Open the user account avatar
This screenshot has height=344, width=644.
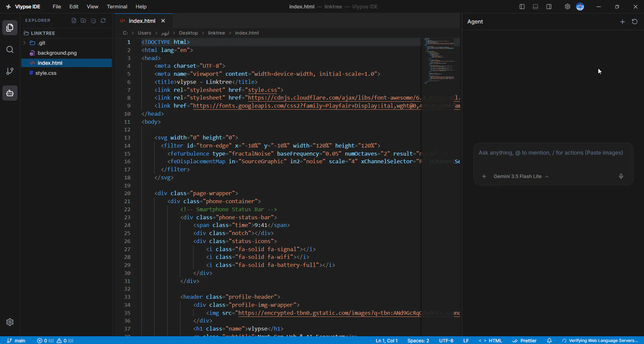580,7
